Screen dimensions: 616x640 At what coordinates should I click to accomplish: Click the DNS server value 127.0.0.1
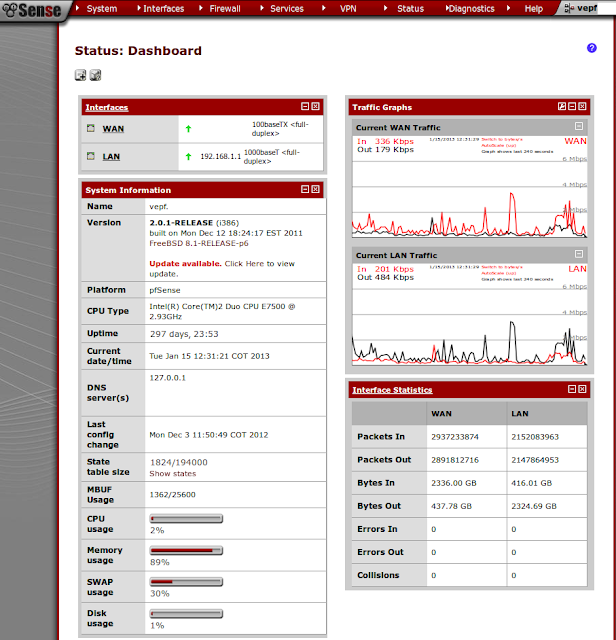167,378
